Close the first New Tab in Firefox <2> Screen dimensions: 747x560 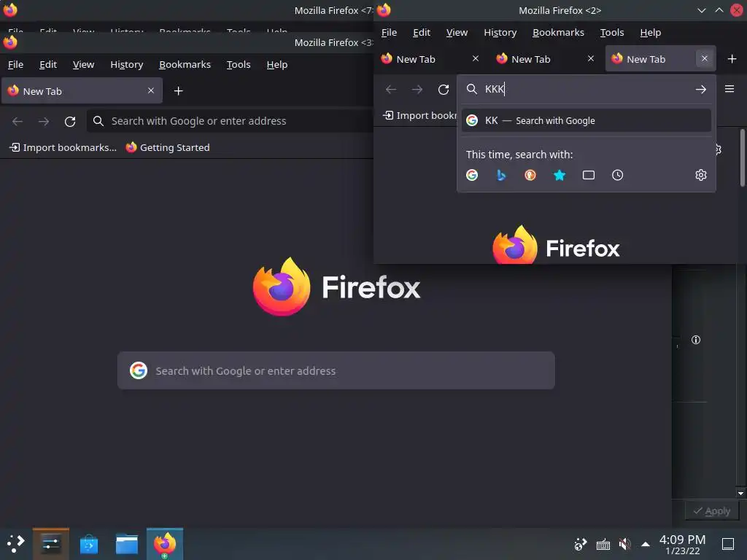[476, 58]
